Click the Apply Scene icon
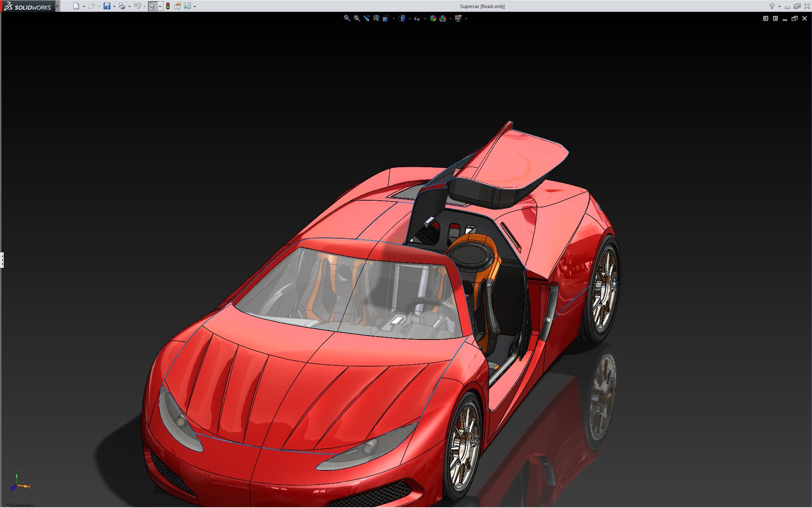 (443, 18)
